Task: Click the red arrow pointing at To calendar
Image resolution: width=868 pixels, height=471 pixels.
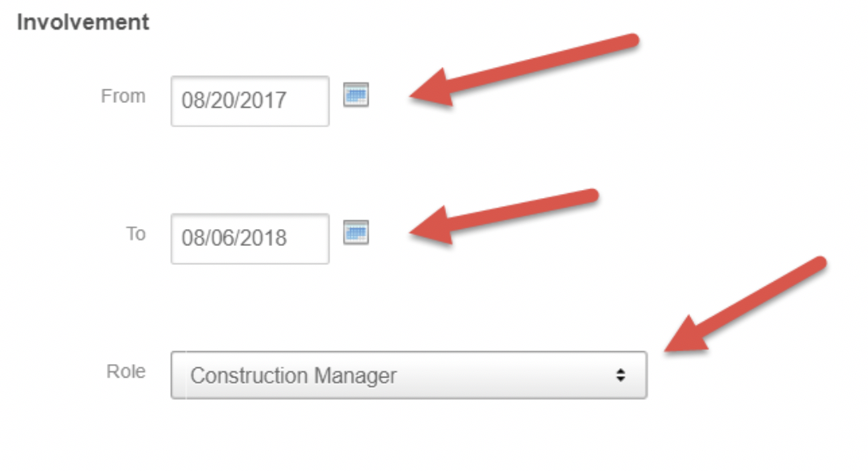Action: (503, 212)
